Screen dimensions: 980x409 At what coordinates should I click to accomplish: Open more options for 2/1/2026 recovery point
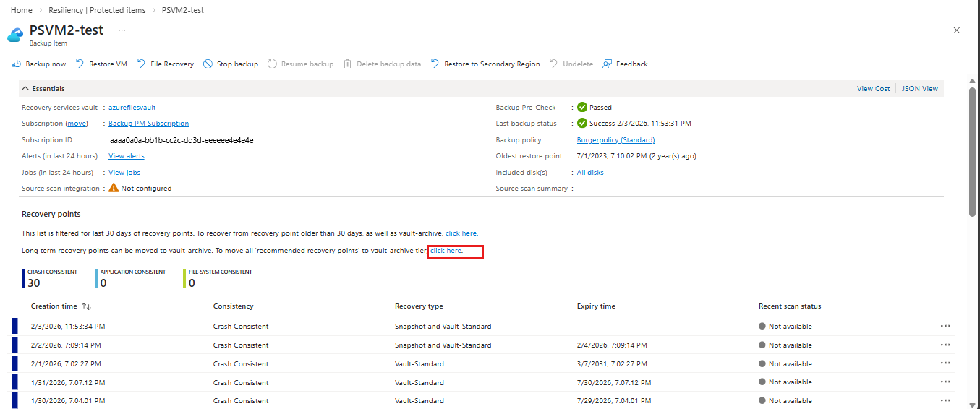coord(945,363)
